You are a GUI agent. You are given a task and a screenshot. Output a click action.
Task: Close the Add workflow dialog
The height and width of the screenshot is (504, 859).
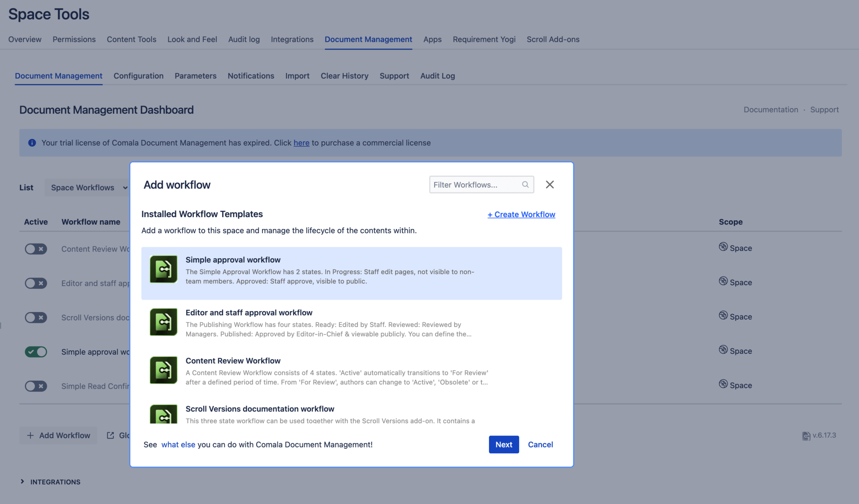click(x=550, y=184)
